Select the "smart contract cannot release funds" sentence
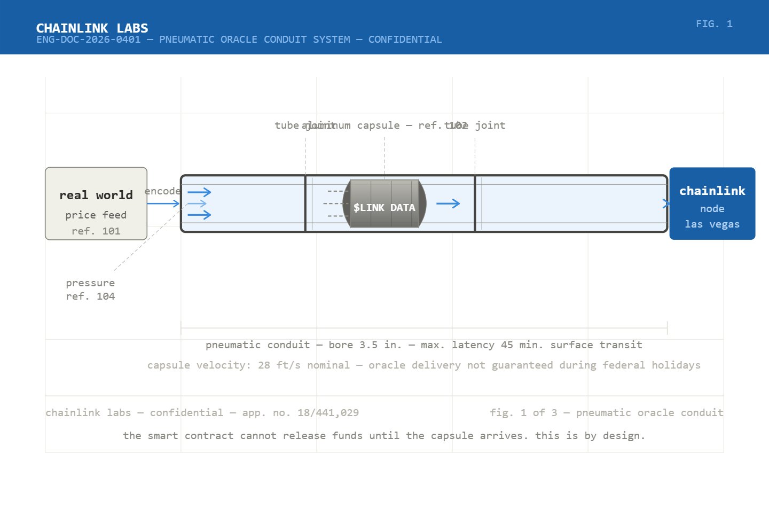Image resolution: width=769 pixels, height=532 pixels. click(384, 435)
